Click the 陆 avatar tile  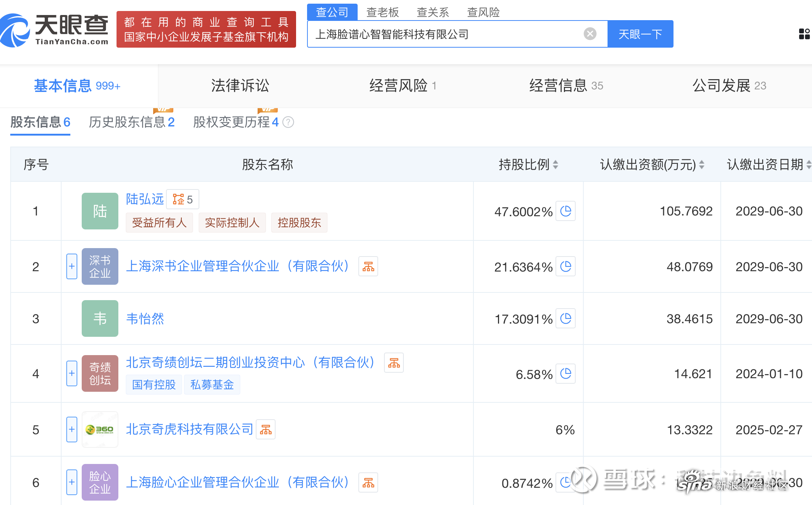pos(100,211)
